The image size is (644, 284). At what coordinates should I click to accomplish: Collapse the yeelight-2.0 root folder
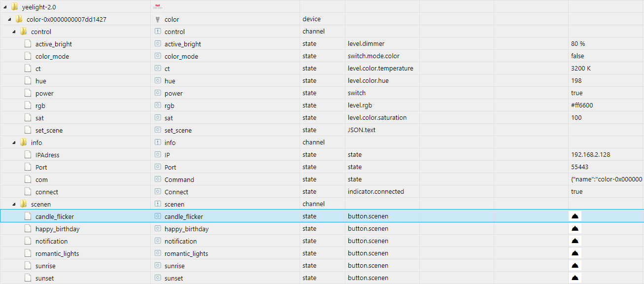pos(5,7)
